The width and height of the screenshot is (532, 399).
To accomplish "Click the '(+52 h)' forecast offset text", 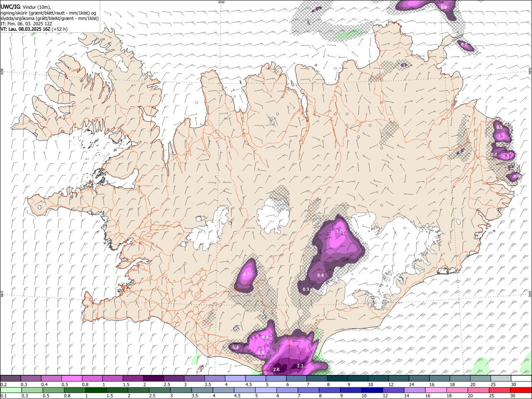I will (x=60, y=29).
